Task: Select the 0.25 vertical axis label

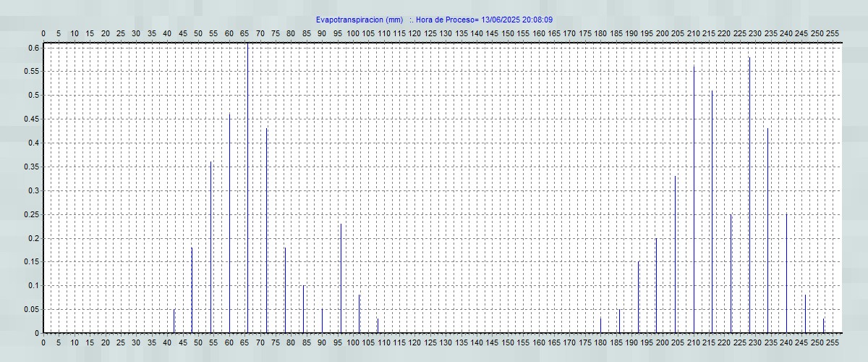Action: [x=31, y=214]
